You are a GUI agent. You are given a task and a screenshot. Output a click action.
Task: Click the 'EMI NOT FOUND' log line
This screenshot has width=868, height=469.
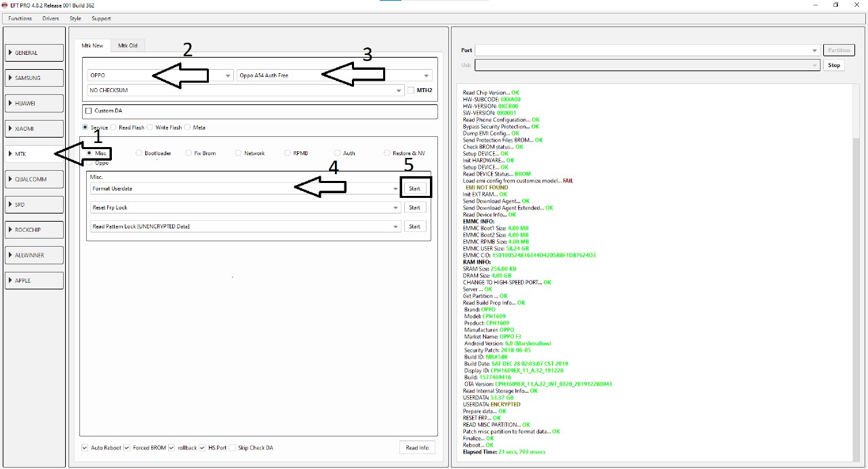point(486,187)
